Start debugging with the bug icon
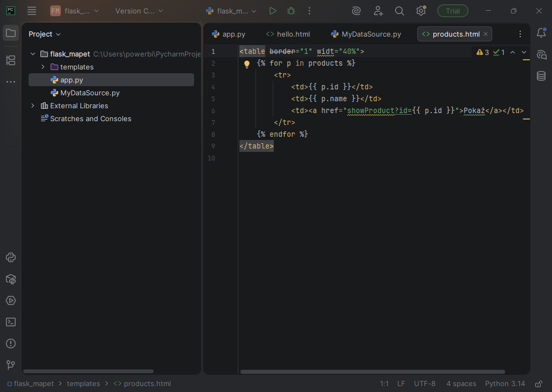 coord(291,11)
